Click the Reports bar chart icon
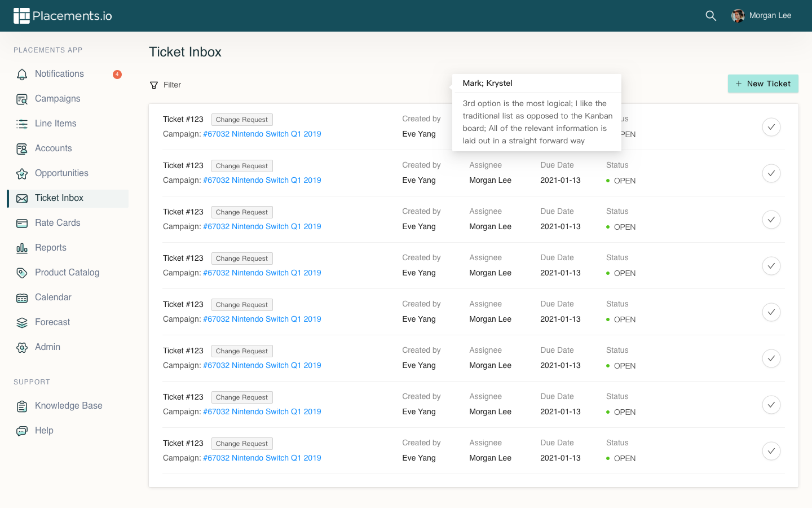The image size is (812, 508). point(22,248)
